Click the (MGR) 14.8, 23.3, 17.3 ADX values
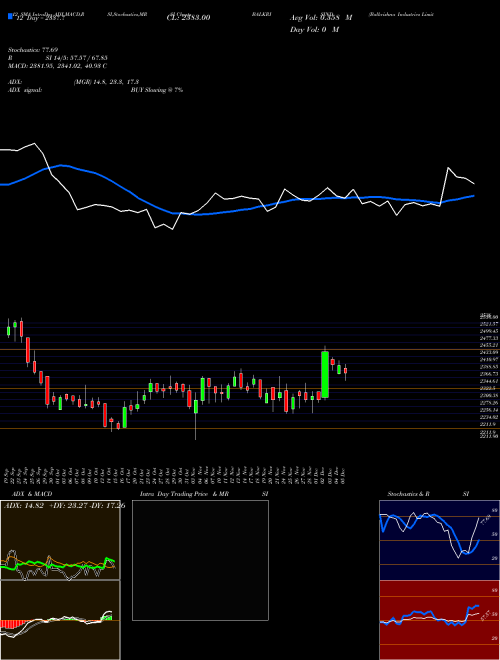This screenshot has height=660, width=500. pos(106,82)
